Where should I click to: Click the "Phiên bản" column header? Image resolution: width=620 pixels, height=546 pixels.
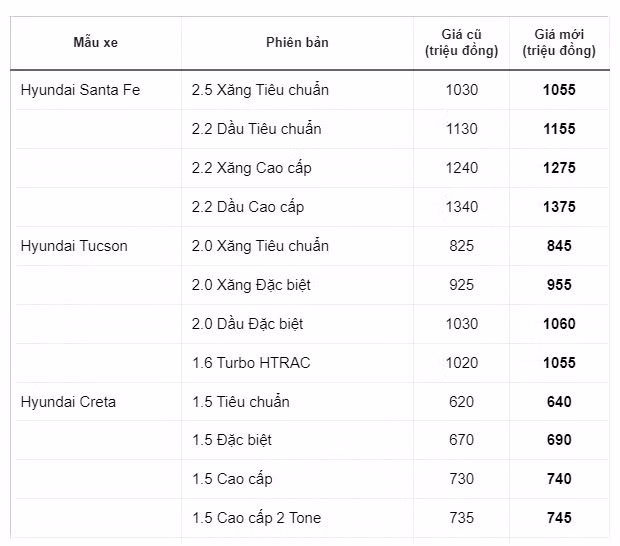[297, 42]
